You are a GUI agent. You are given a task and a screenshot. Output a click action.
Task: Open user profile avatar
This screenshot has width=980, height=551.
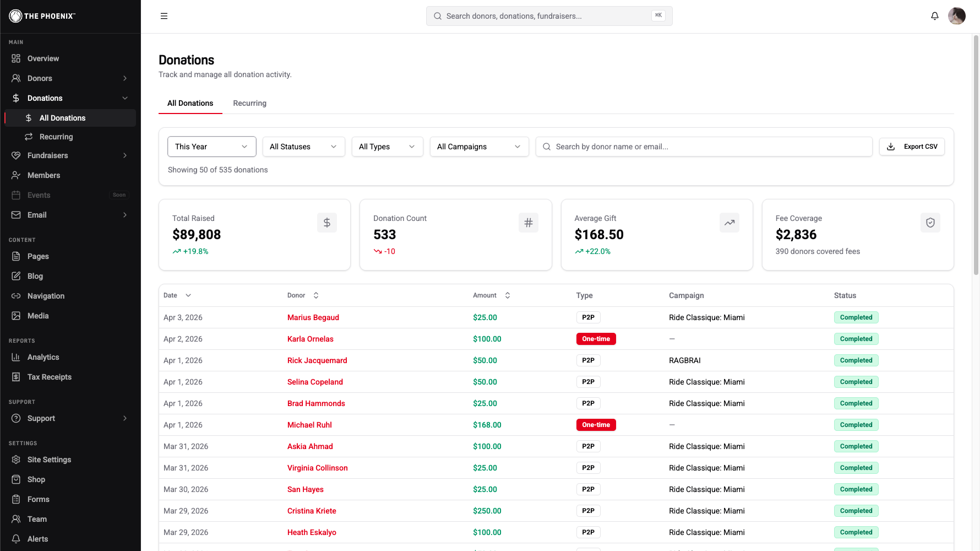(x=956, y=16)
